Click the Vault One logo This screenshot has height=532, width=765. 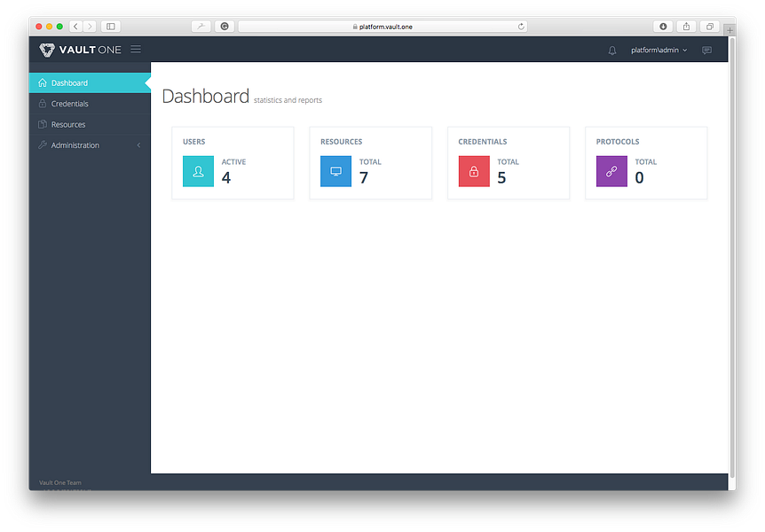[x=80, y=50]
